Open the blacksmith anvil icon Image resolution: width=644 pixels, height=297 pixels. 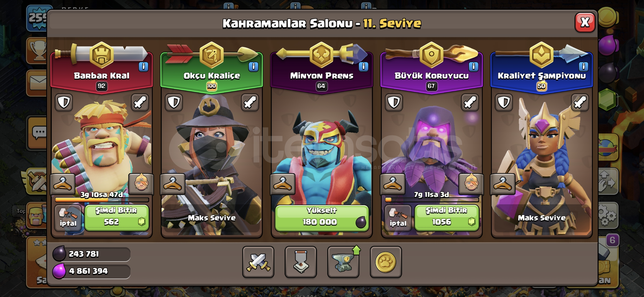343,262
